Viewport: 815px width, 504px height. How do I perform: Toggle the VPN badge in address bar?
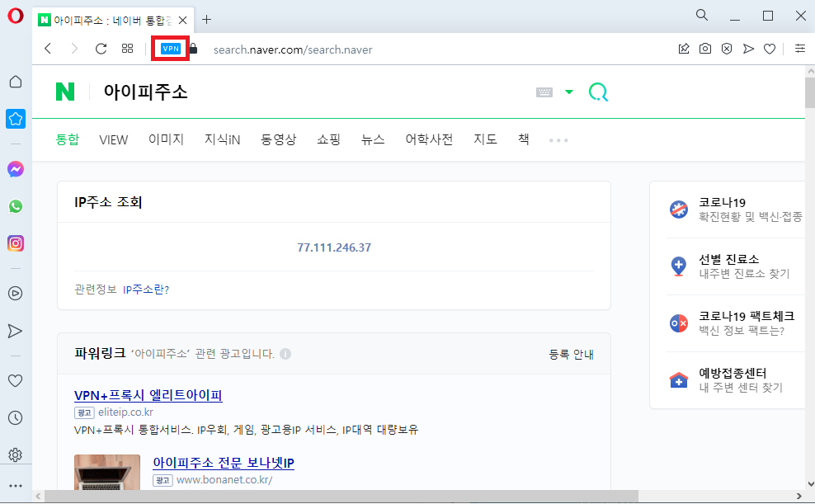point(171,49)
